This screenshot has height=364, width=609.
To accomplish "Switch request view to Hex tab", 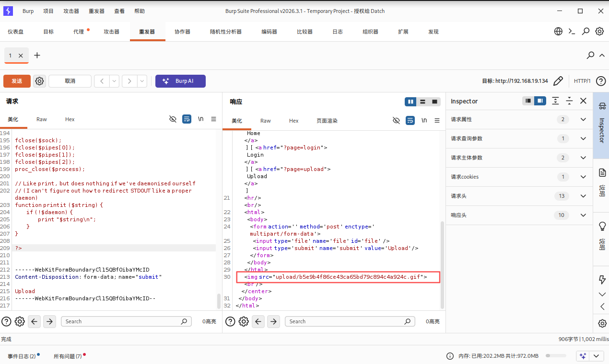I will [70, 119].
